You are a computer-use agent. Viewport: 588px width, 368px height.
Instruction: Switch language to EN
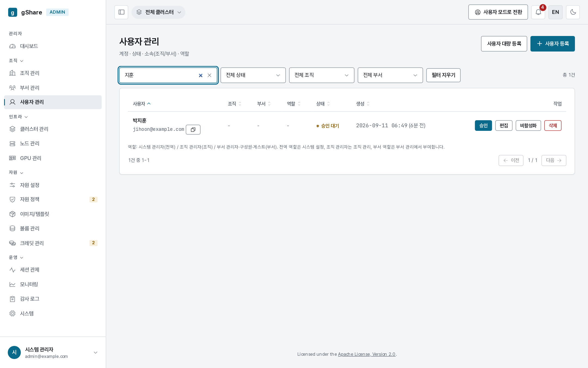(555, 12)
